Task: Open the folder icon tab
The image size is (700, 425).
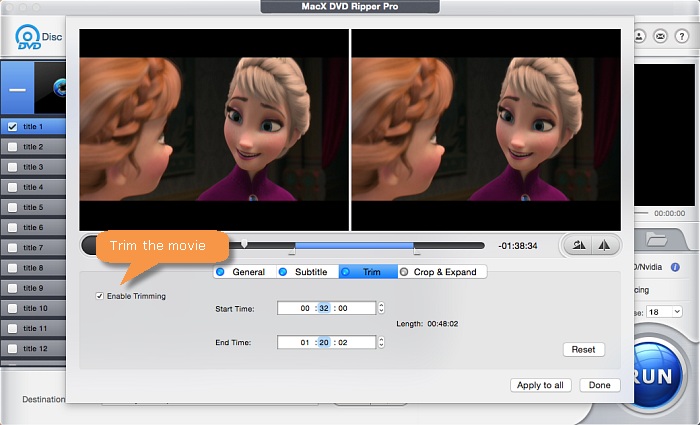Action: point(657,240)
